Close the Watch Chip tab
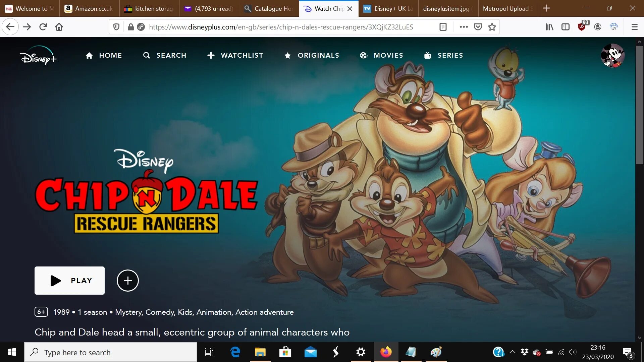This screenshot has width=644, height=362. point(350,9)
